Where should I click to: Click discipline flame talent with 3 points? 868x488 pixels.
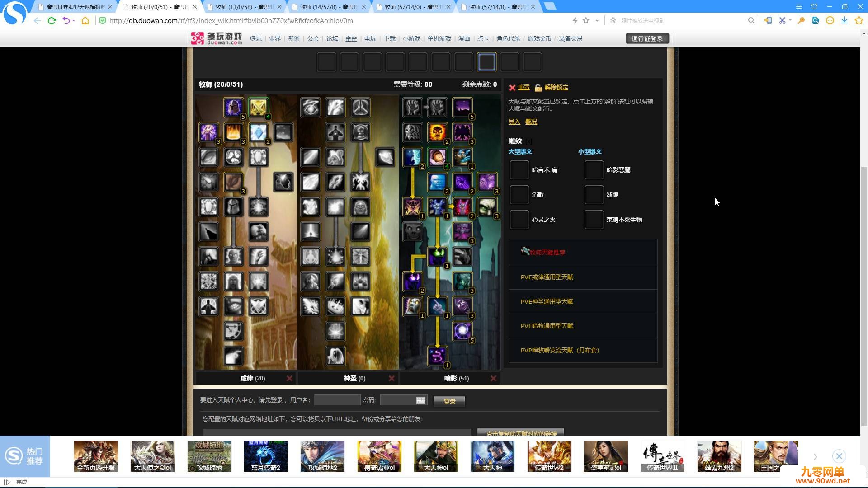pos(234,132)
